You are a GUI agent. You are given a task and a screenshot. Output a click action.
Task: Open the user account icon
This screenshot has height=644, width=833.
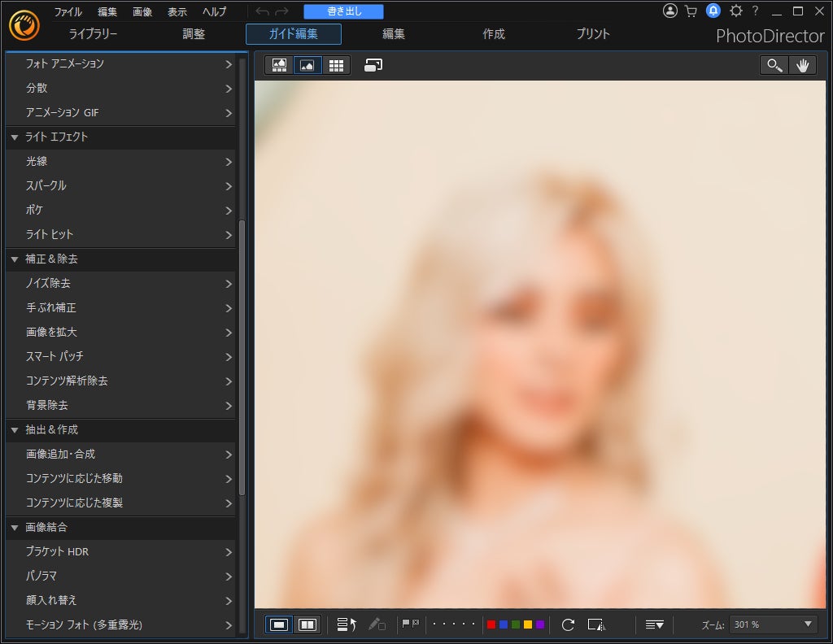pos(670,11)
